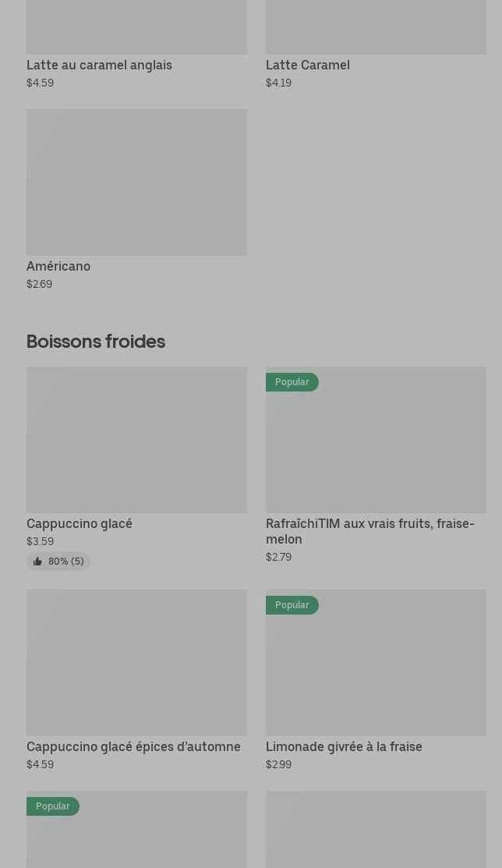Select the Latte Caramel item name

tap(308, 66)
